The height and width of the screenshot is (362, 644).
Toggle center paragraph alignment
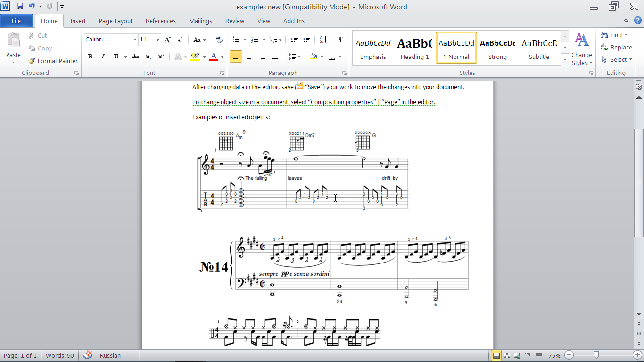249,57
